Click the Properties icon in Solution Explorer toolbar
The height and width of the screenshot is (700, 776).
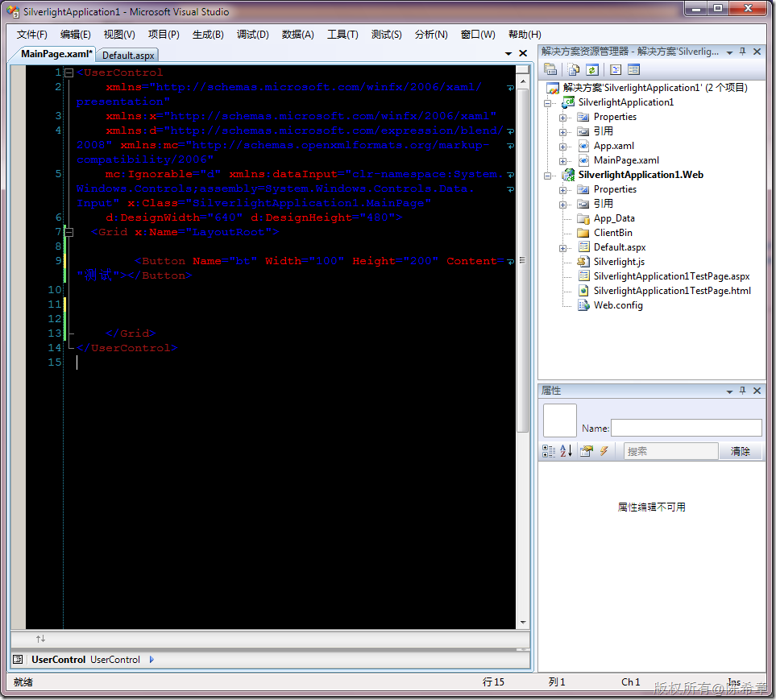pyautogui.click(x=550, y=69)
